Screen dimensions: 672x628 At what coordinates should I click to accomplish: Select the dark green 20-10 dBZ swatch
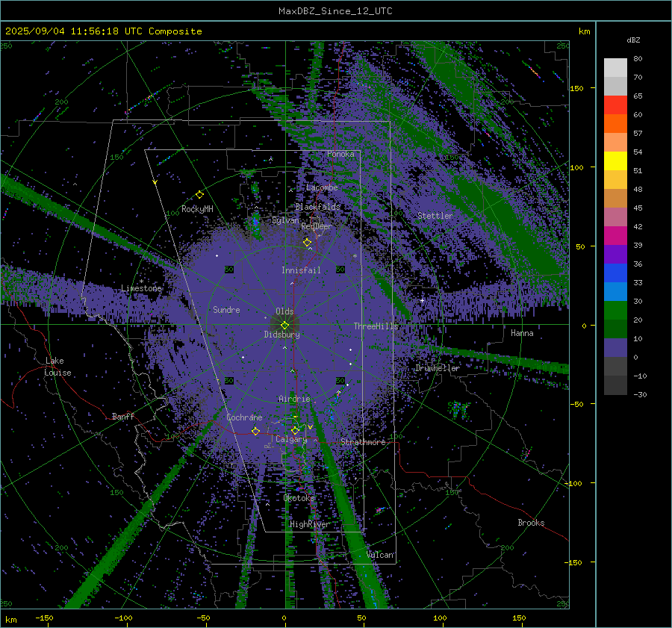(615, 329)
